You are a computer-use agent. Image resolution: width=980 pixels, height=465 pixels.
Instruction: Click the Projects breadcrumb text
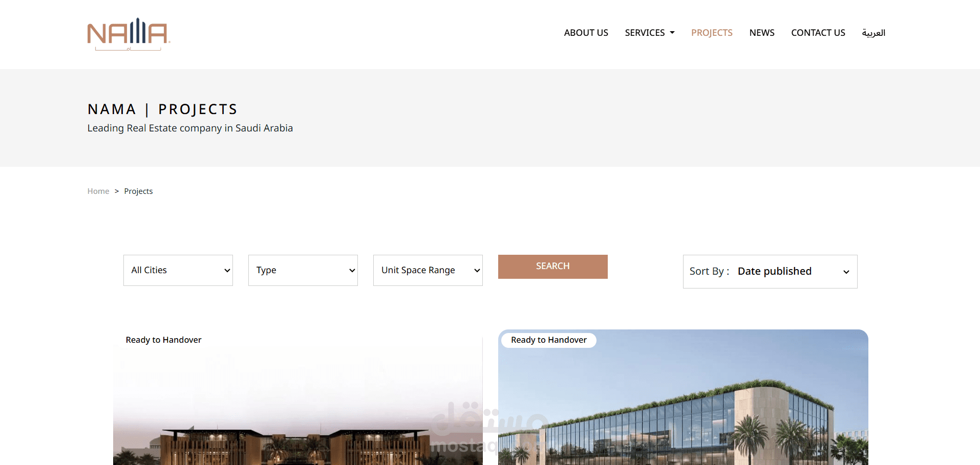(x=138, y=191)
